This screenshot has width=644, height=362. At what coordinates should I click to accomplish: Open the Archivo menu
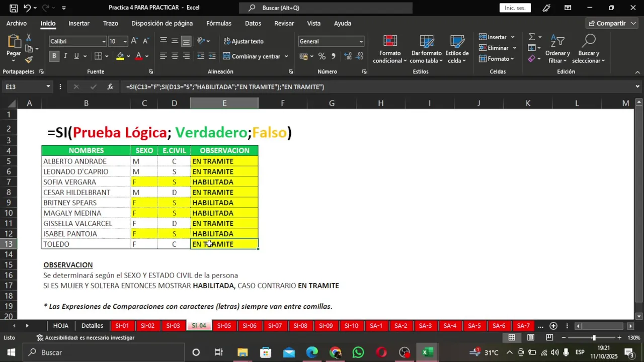[x=17, y=23]
